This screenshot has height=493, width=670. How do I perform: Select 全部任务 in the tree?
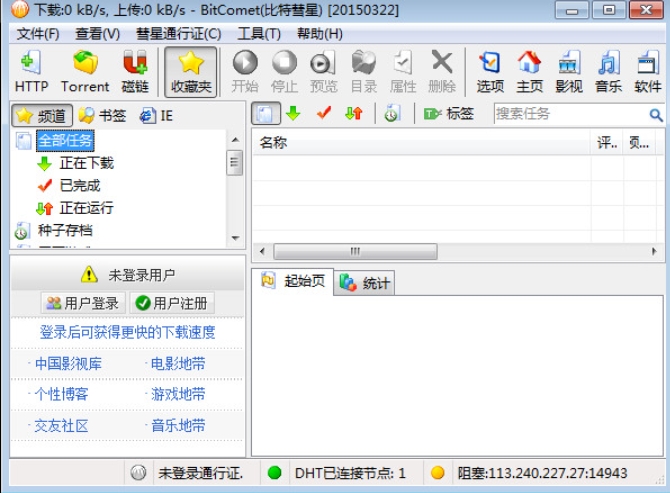[x=65, y=141]
